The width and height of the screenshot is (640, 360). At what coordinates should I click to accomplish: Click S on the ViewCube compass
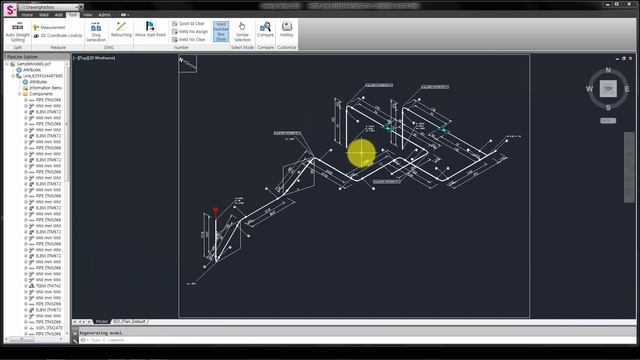[608, 107]
